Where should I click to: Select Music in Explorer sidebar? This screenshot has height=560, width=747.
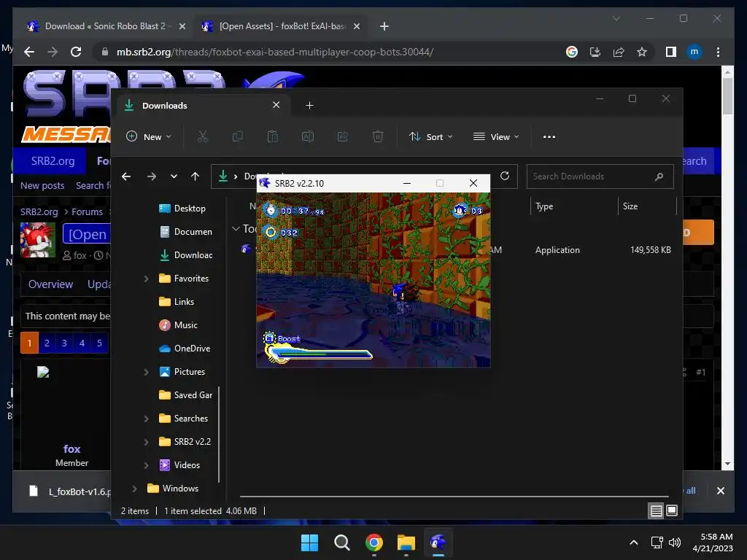click(178, 325)
